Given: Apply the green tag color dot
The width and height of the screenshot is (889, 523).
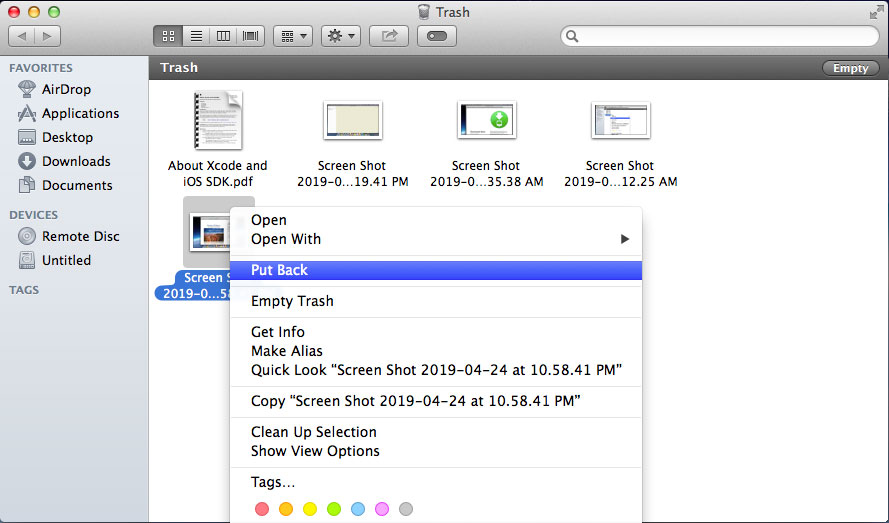Looking at the screenshot, I should point(334,509).
